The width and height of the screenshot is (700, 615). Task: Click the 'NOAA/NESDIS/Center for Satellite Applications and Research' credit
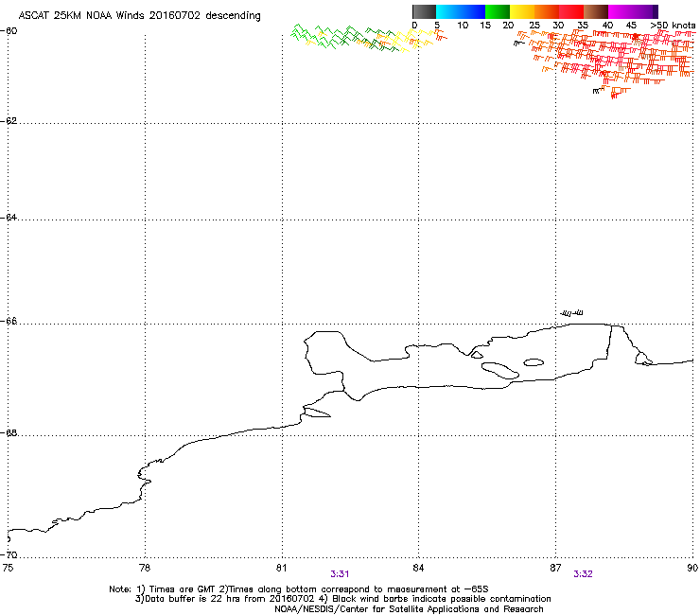point(409,609)
